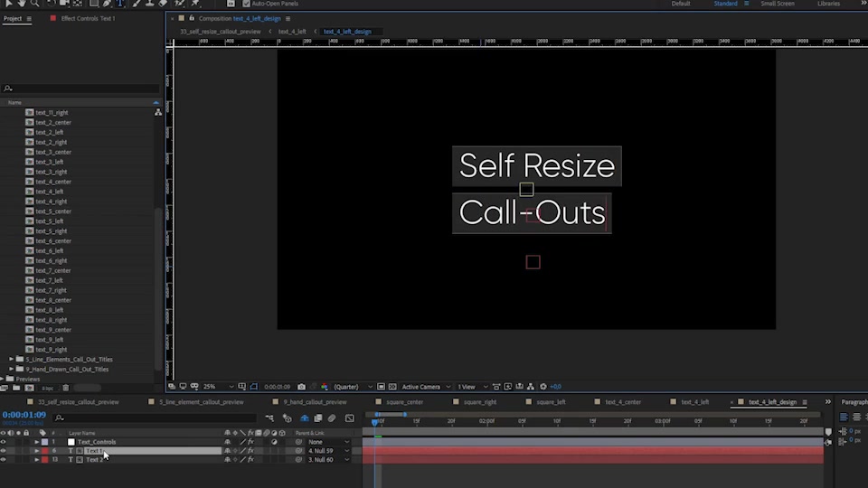Viewport: 868px width, 488px height.
Task: Click text_4_left in composition breadcrumb
Action: [292, 32]
